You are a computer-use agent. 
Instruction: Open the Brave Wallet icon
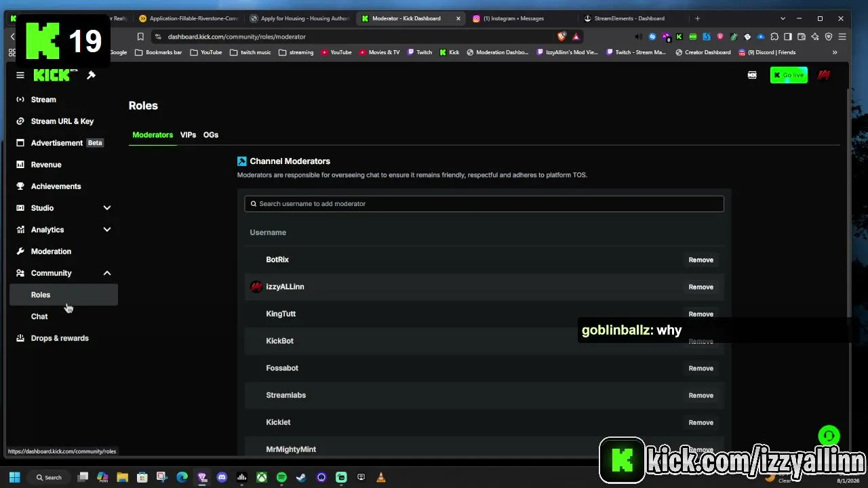tap(802, 37)
